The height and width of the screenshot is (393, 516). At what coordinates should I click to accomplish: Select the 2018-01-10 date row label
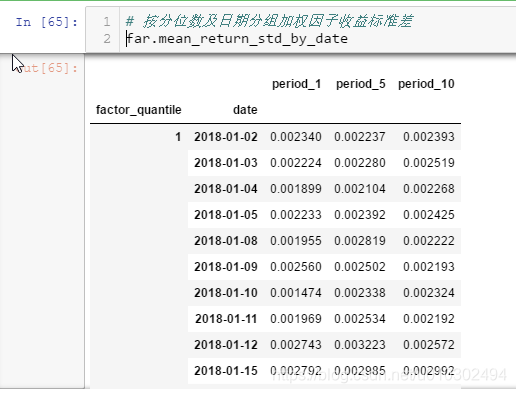click(226, 293)
